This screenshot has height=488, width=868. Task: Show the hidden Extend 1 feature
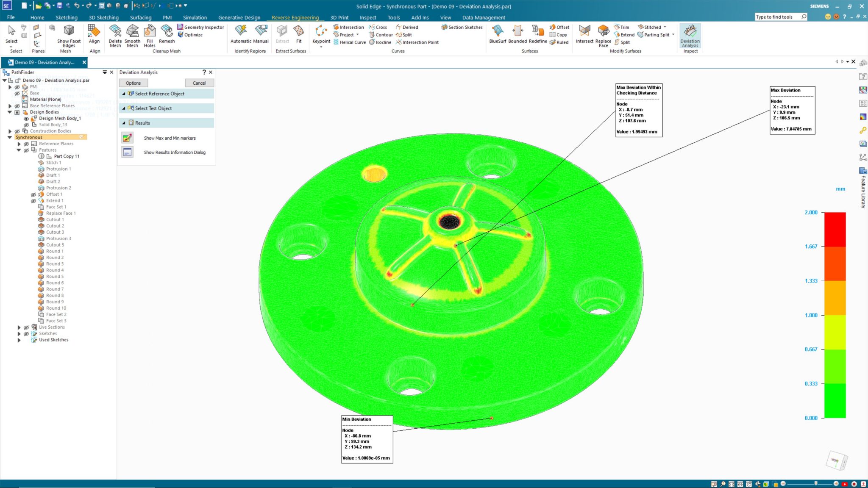(33, 201)
